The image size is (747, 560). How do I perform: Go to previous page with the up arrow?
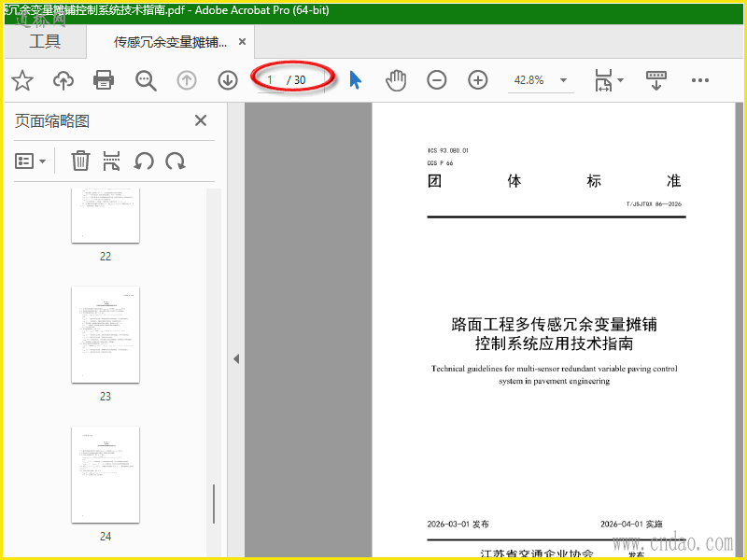187,80
